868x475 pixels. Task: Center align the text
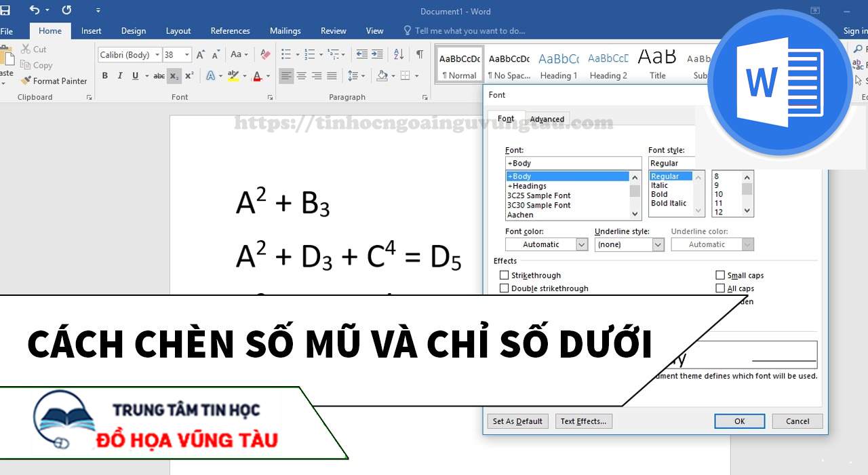tap(302, 76)
